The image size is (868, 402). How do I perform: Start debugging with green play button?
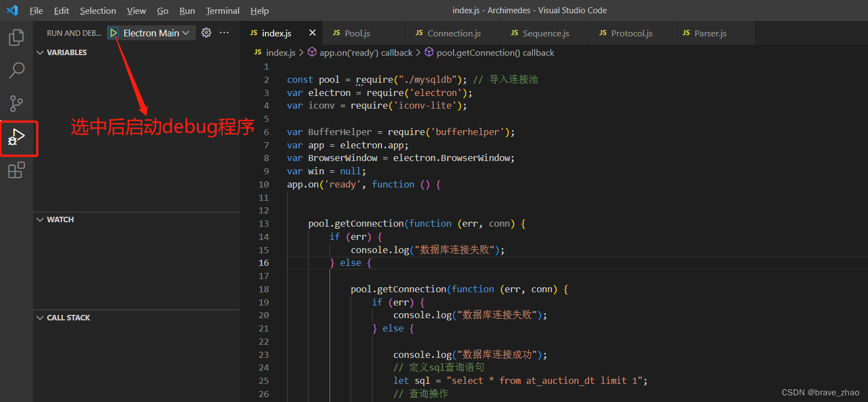tap(113, 33)
